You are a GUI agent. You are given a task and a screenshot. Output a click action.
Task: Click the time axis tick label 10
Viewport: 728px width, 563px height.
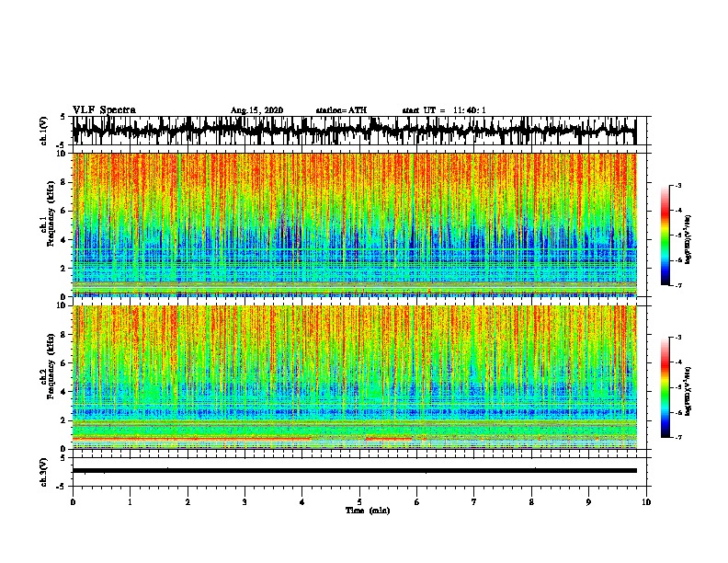pos(646,502)
